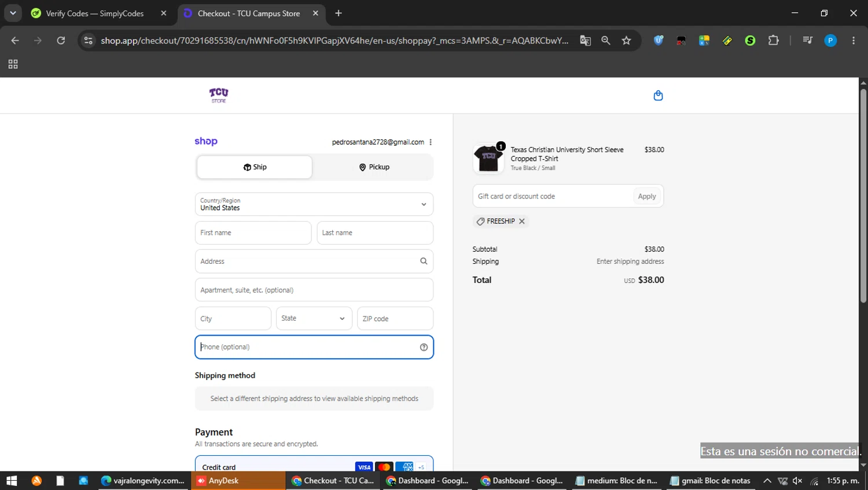Viewport: 868px width, 490px height.
Task: Click the page vertical scrollbar thumb
Action: tap(863, 196)
